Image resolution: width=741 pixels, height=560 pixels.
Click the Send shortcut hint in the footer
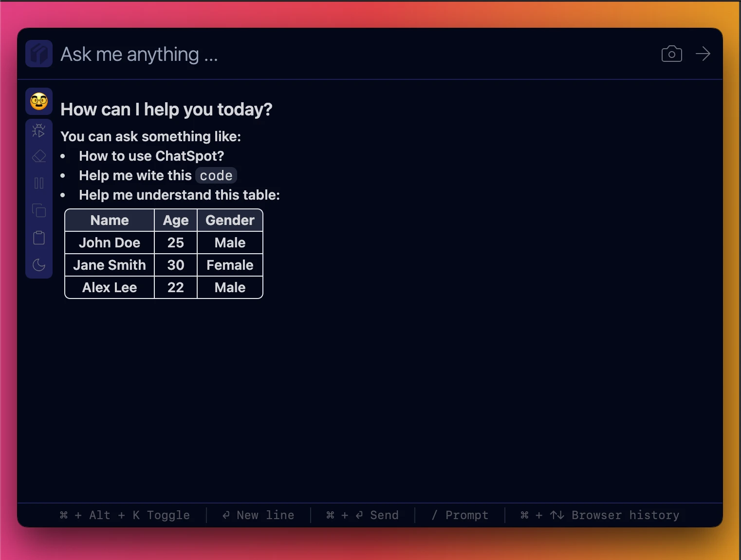click(362, 515)
